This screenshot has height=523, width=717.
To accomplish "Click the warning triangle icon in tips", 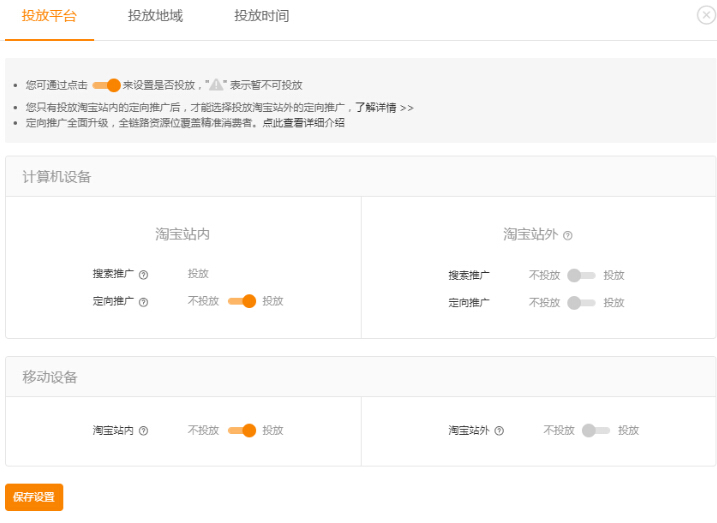I will point(215,85).
